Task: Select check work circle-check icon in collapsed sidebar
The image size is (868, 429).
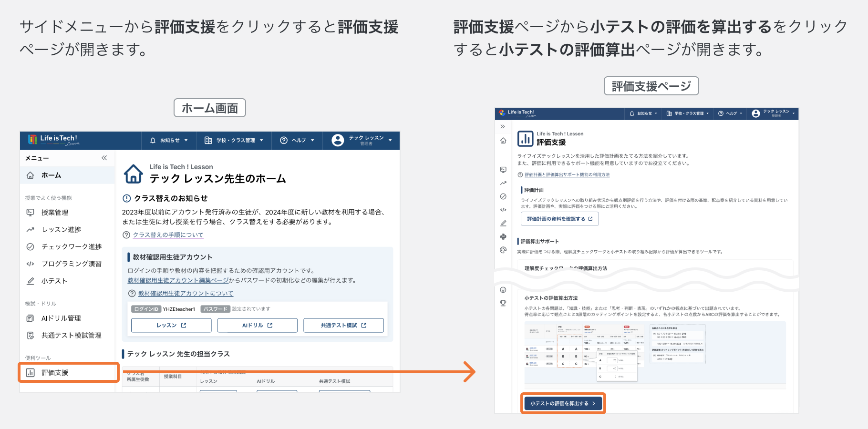Action: [x=503, y=196]
